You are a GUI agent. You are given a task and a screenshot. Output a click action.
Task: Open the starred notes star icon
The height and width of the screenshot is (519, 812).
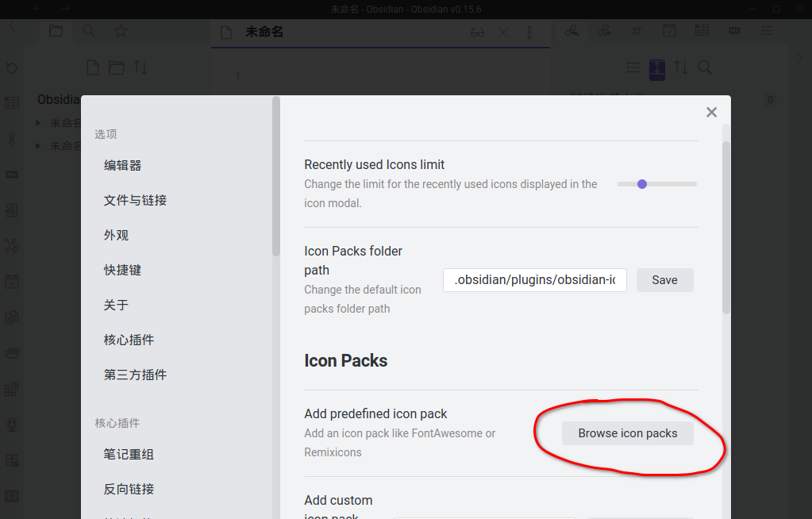[121, 31]
